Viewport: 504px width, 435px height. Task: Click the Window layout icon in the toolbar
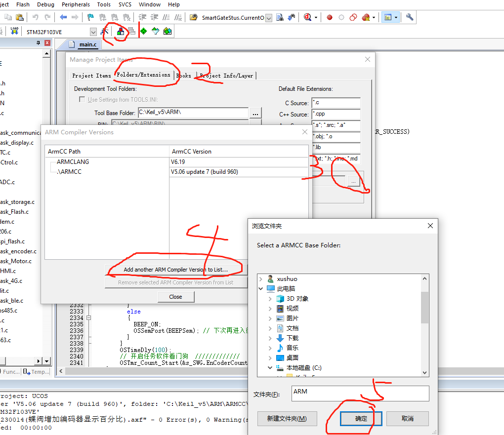388,17
